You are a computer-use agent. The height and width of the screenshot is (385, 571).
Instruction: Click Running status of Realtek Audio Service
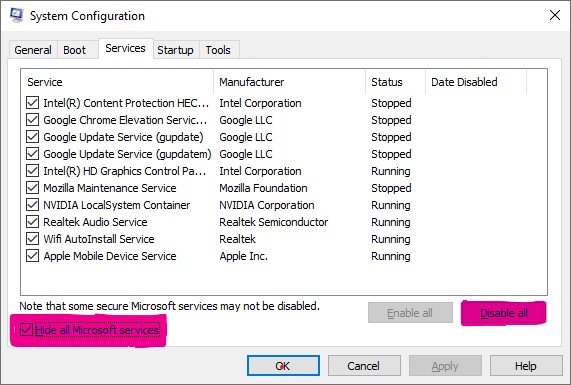tap(391, 222)
